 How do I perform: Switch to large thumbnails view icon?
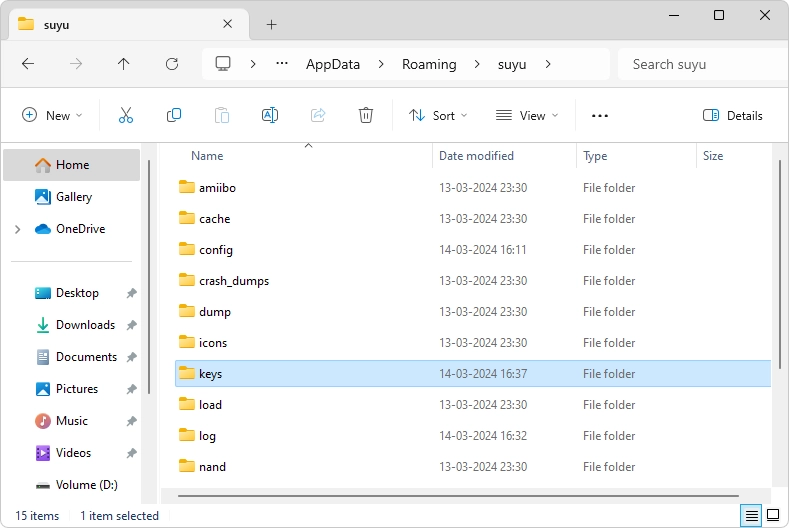[773, 516]
